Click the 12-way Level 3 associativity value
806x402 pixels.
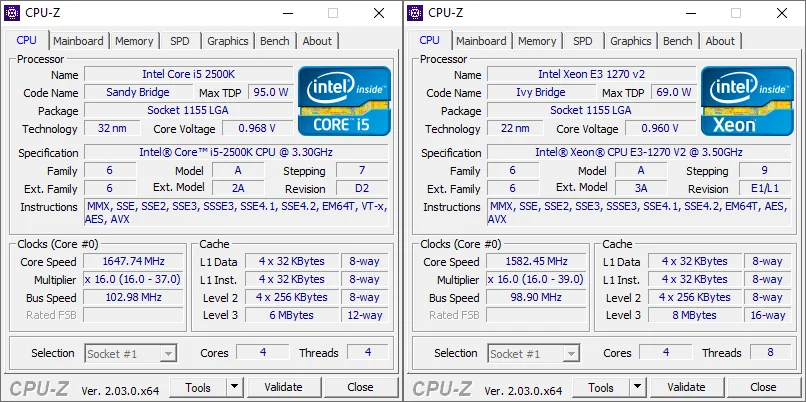coord(364,315)
